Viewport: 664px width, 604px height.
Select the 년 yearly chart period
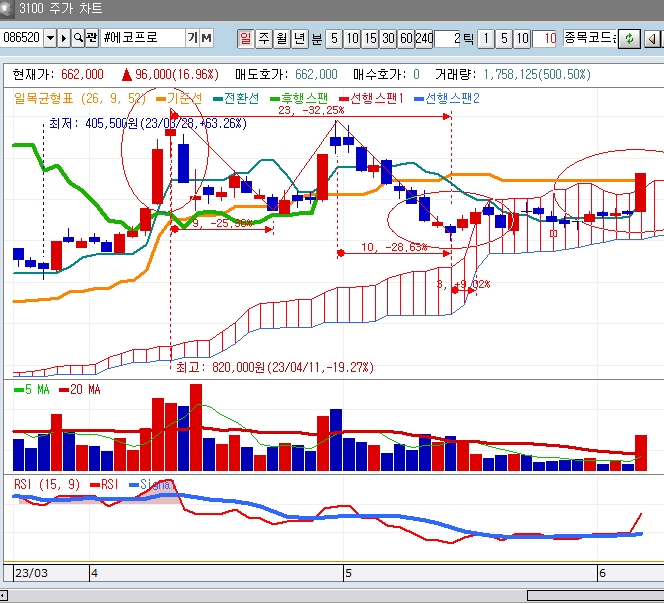[x=299, y=38]
